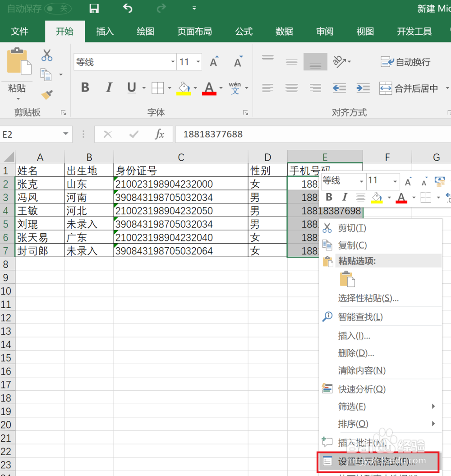This screenshot has width=451, height=476.
Task: Click the phonetic guide 文 icon
Action: tap(235, 88)
